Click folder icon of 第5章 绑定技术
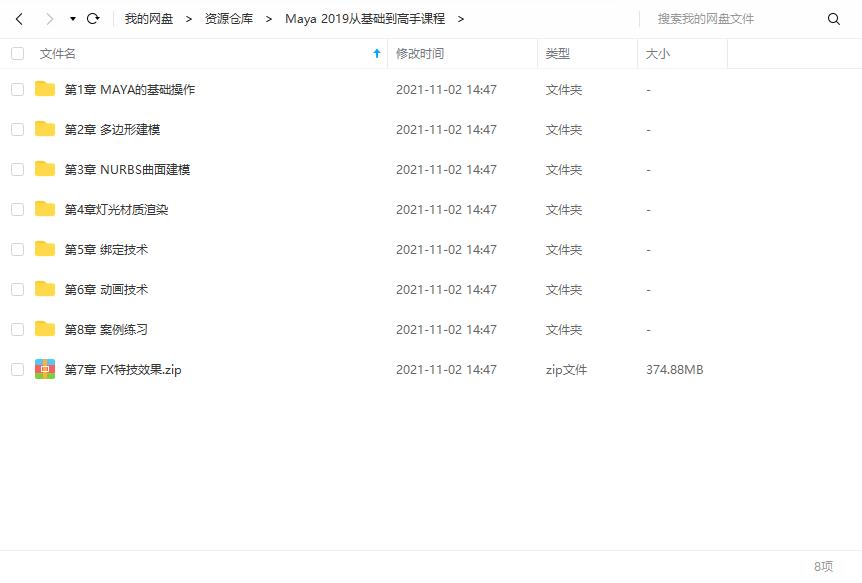 point(45,249)
